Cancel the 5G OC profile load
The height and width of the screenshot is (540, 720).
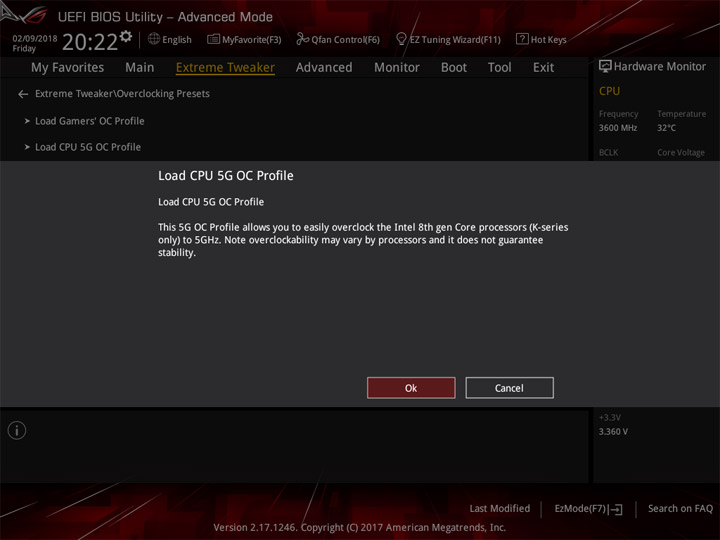(509, 388)
